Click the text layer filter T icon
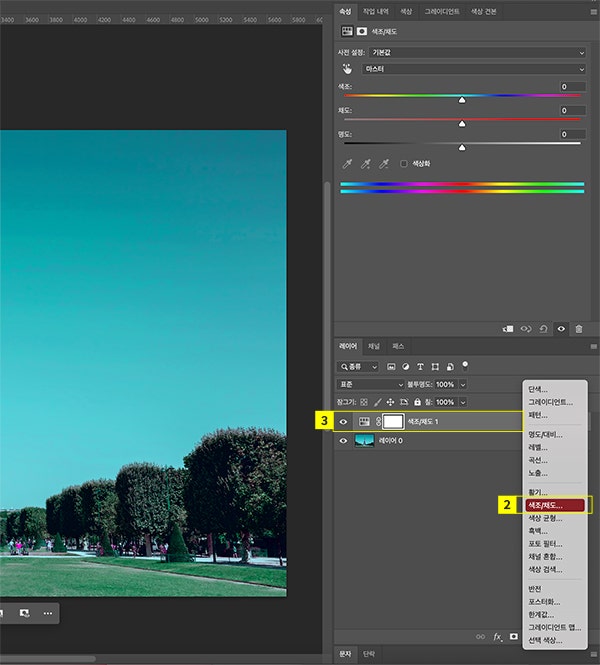The height and width of the screenshot is (665, 600). coord(420,366)
